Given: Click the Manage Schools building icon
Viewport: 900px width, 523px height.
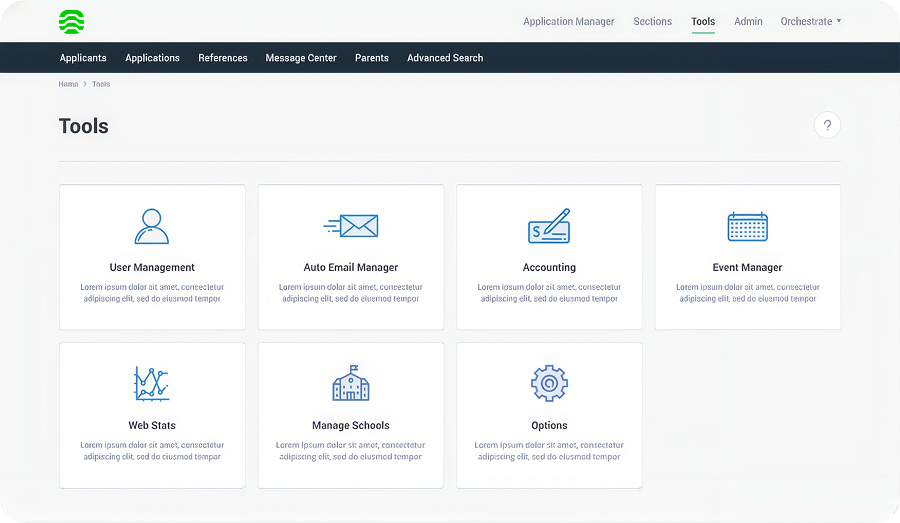Looking at the screenshot, I should click(x=351, y=383).
